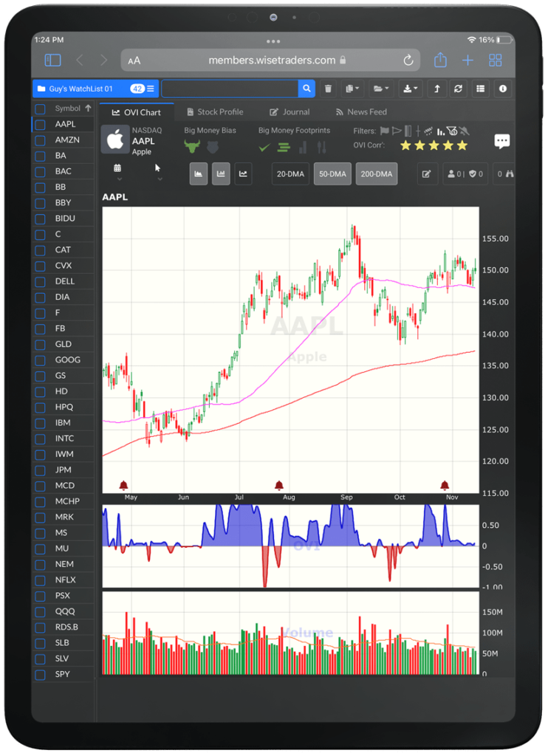
Task: Open Safari reader text size menu
Action: click(134, 61)
